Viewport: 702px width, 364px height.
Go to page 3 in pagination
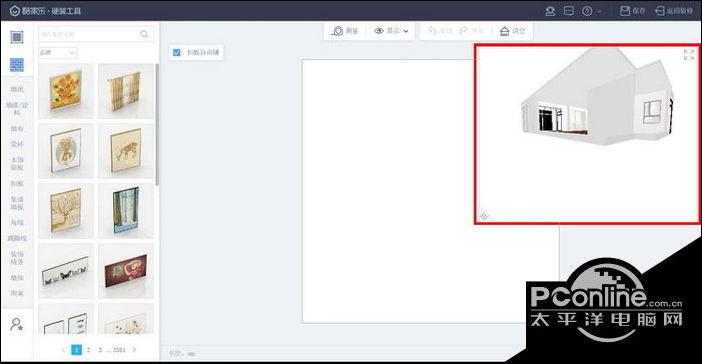click(x=100, y=350)
